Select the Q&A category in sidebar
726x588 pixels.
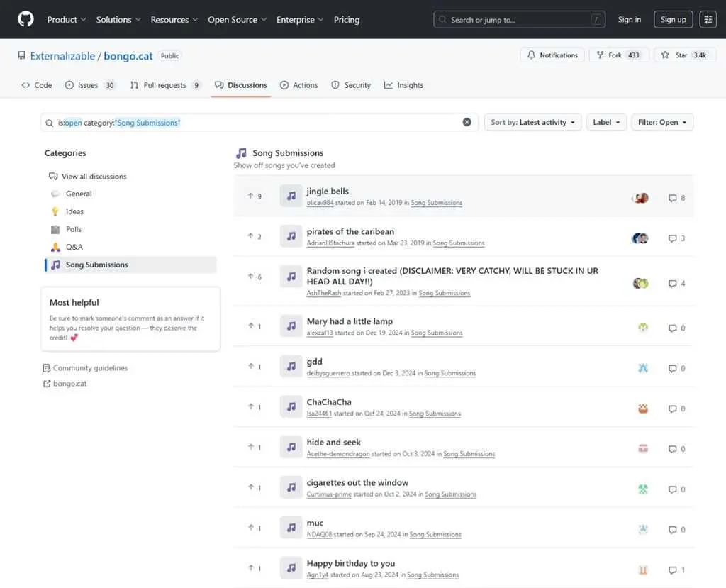pos(74,247)
